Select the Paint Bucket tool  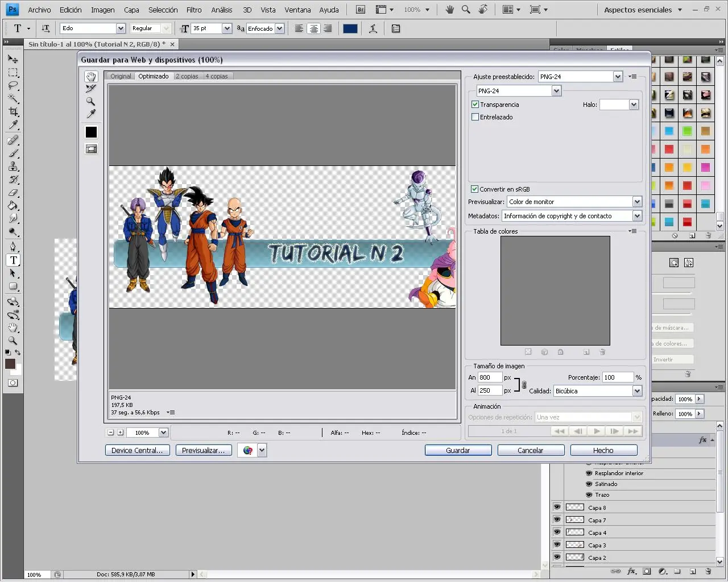pos(13,206)
